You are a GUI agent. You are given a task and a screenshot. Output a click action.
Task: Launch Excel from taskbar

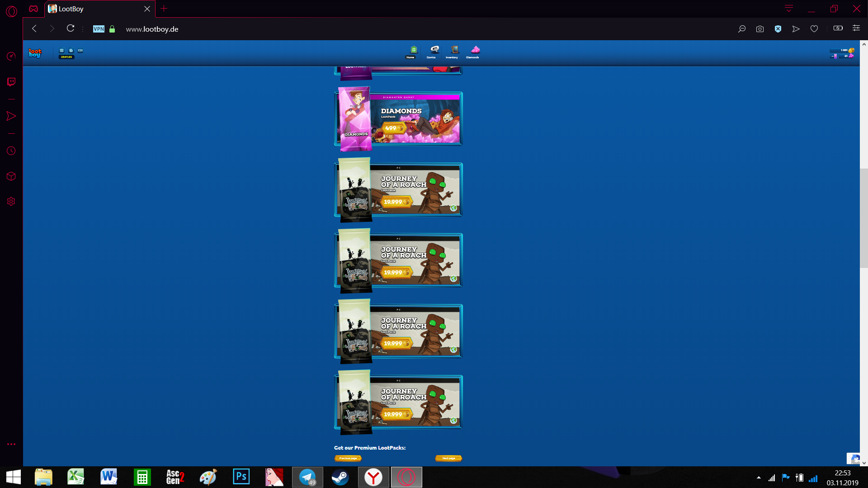76,477
